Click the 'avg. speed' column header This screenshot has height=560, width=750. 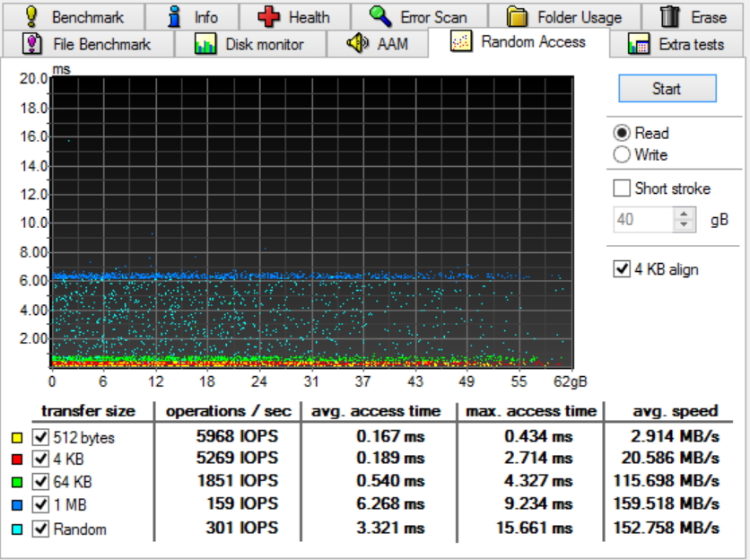pyautogui.click(x=676, y=411)
